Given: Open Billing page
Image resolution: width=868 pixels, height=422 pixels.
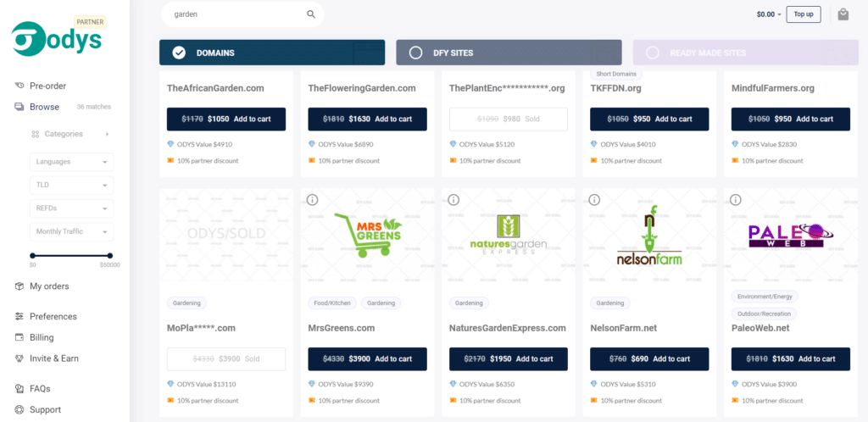Looking at the screenshot, I should pyautogui.click(x=42, y=337).
